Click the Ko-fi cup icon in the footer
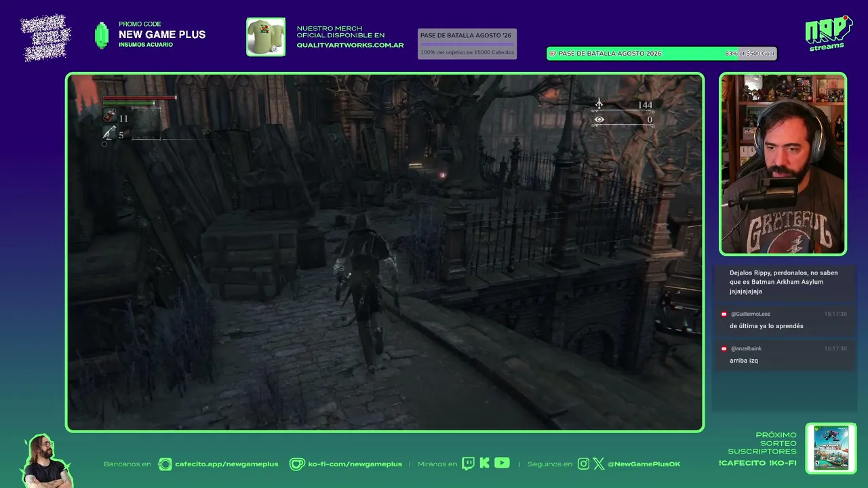Viewport: 868px width, 488px height. tap(297, 464)
